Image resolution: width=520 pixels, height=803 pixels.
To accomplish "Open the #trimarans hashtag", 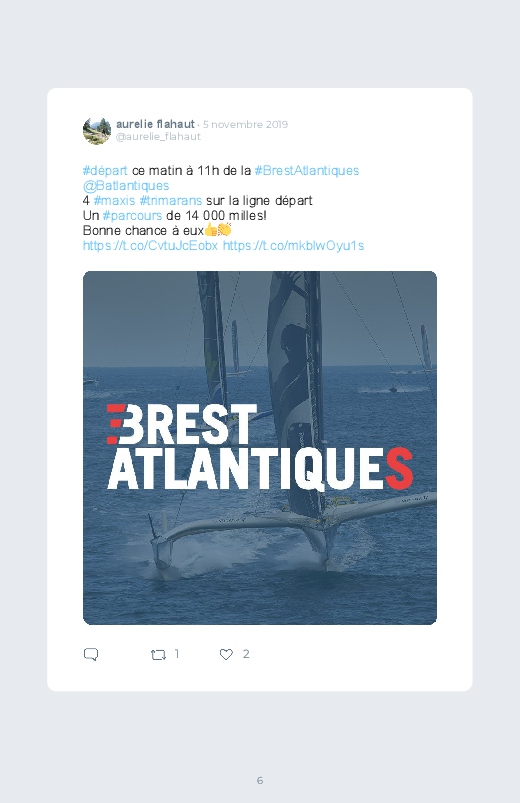I will (171, 200).
